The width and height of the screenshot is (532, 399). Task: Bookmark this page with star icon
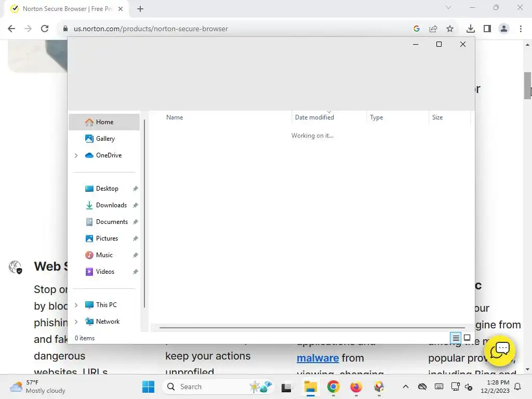tap(450, 29)
